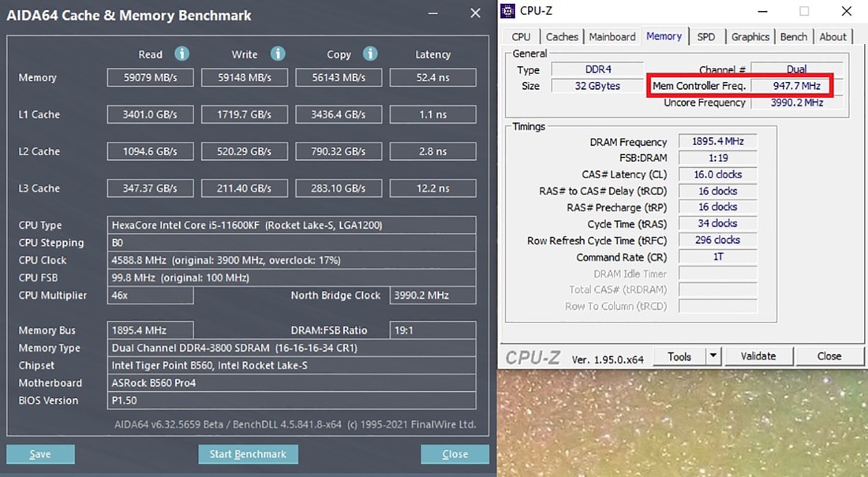Click the Channel # Dual value in CPU-Z

797,69
